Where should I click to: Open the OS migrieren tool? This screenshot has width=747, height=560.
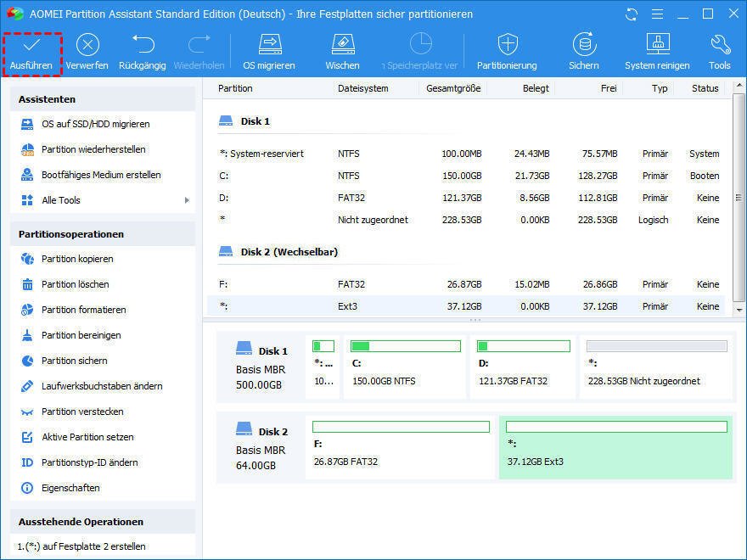pyautogui.click(x=269, y=45)
